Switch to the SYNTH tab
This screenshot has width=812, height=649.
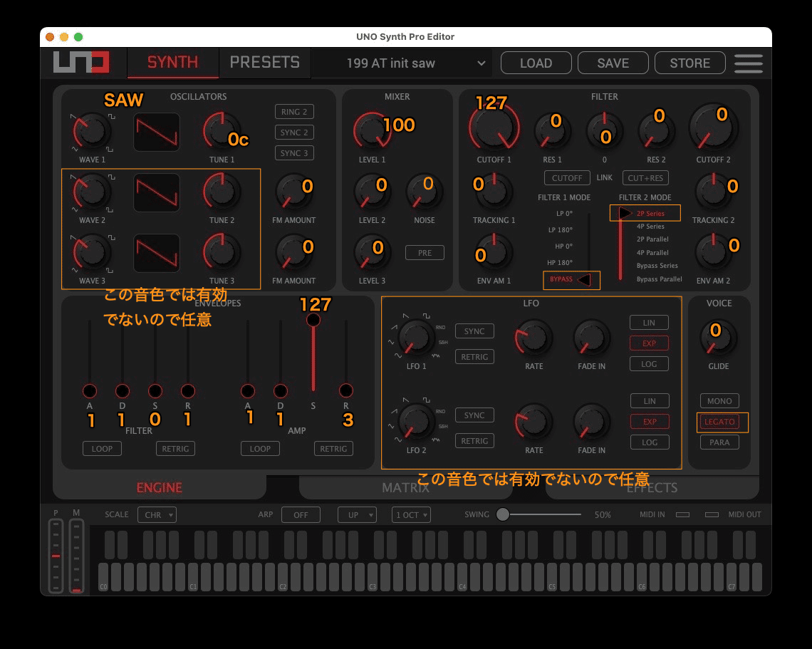click(173, 63)
